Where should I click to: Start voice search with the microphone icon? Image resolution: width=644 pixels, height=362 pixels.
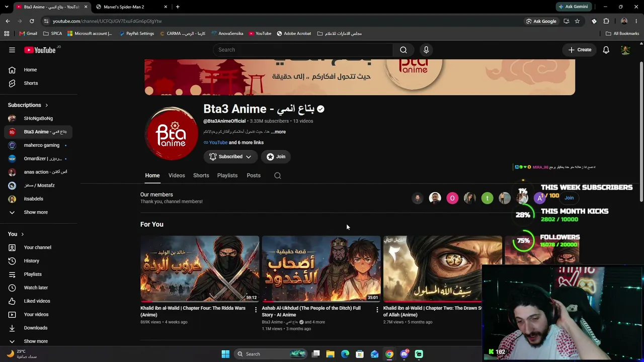click(x=426, y=50)
